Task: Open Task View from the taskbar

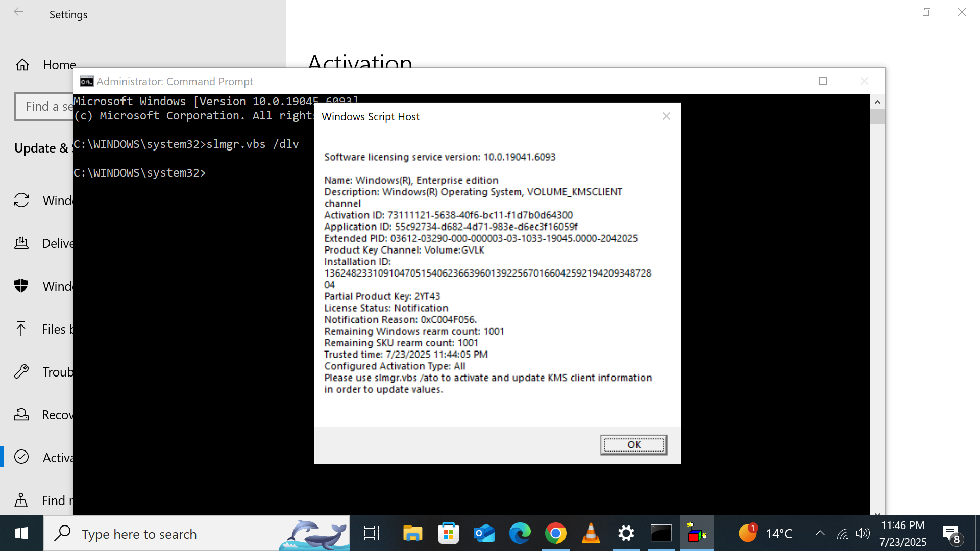Action: [372, 534]
